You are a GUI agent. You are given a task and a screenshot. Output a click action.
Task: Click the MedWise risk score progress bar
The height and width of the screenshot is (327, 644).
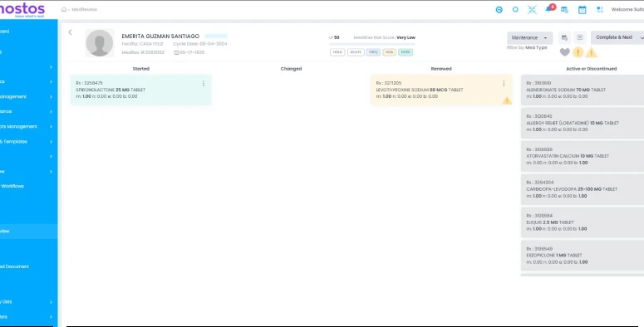tap(372, 44)
